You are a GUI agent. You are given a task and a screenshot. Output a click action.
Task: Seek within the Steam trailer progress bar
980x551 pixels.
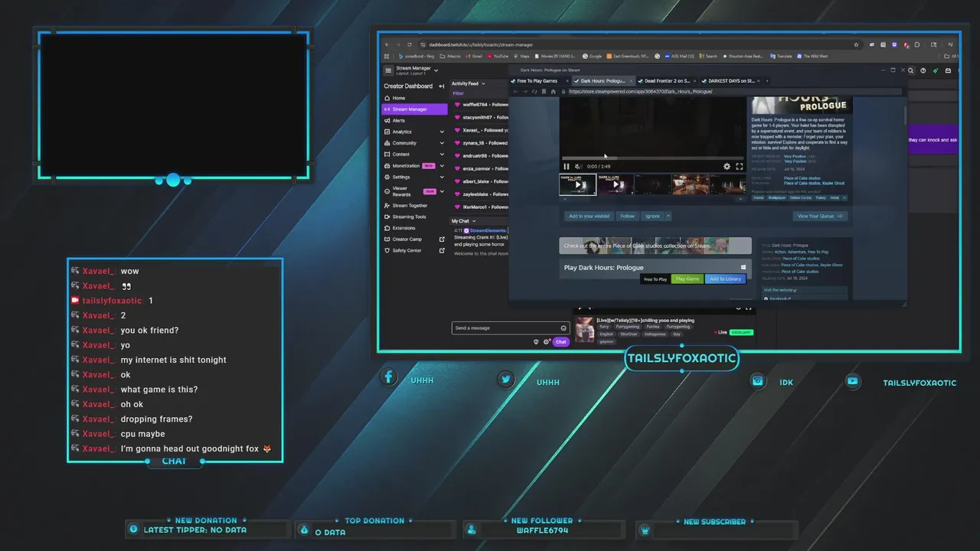653,158
